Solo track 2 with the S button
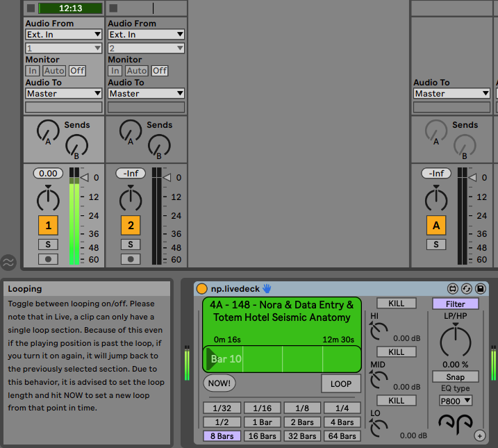Viewport: 498px width, 448px height. pyautogui.click(x=131, y=244)
